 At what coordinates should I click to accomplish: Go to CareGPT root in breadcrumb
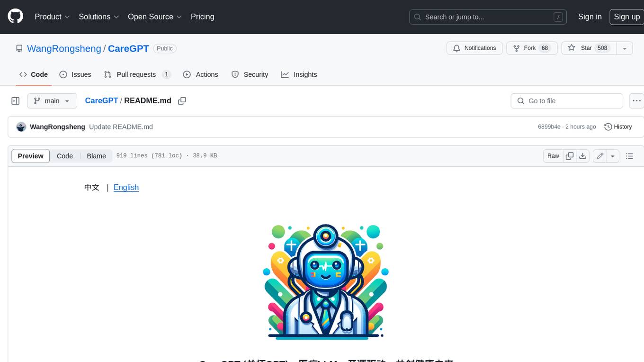point(101,101)
